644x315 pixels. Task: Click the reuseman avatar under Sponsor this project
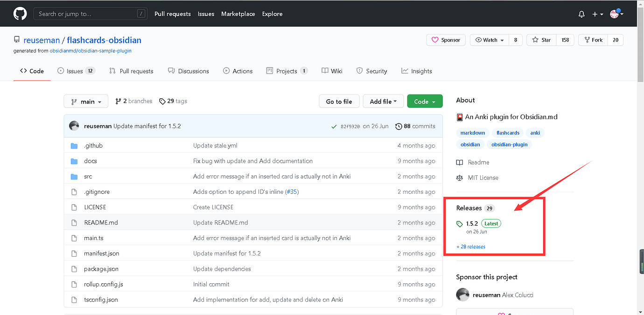[462, 295]
